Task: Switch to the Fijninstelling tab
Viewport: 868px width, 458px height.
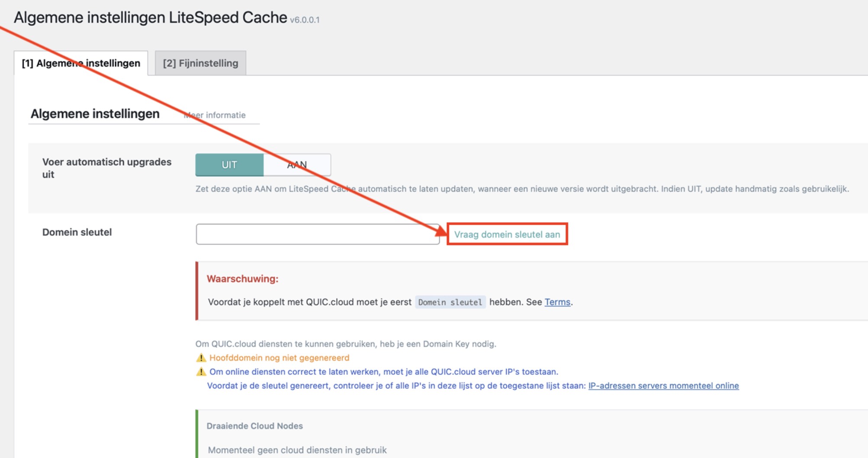Action: pos(200,63)
